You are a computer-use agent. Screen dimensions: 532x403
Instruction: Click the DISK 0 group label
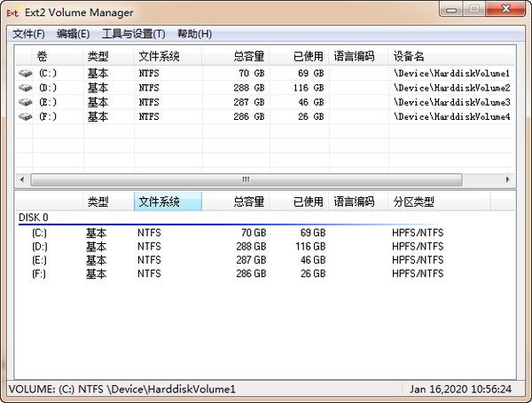point(34,217)
